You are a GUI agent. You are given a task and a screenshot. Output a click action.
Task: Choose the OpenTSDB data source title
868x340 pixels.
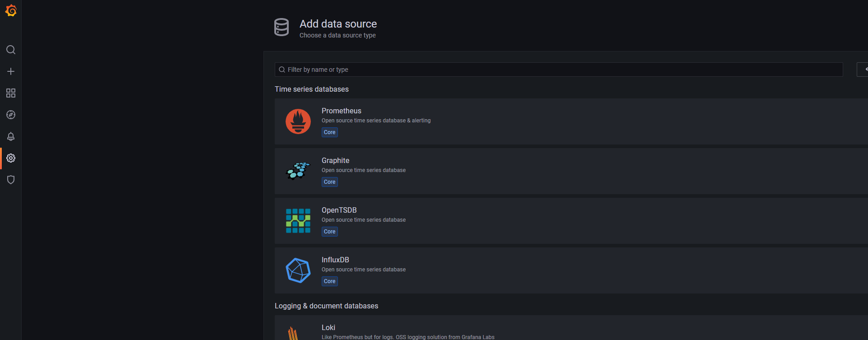click(x=339, y=210)
